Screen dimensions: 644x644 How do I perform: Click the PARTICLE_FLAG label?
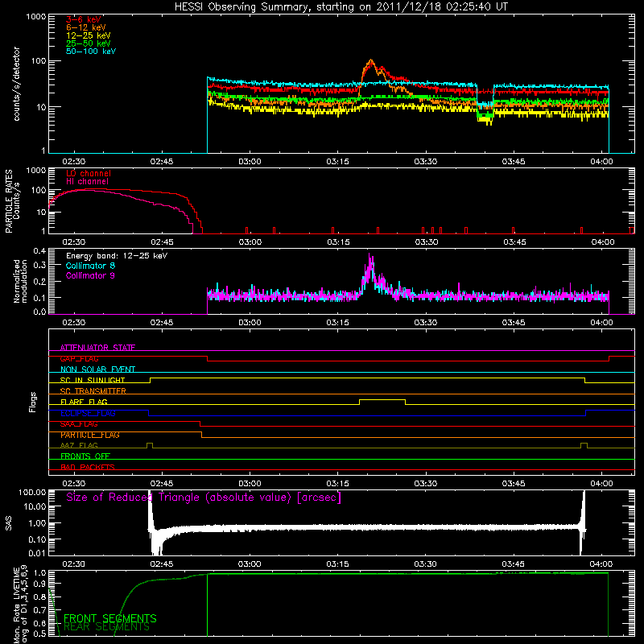pyautogui.click(x=90, y=435)
